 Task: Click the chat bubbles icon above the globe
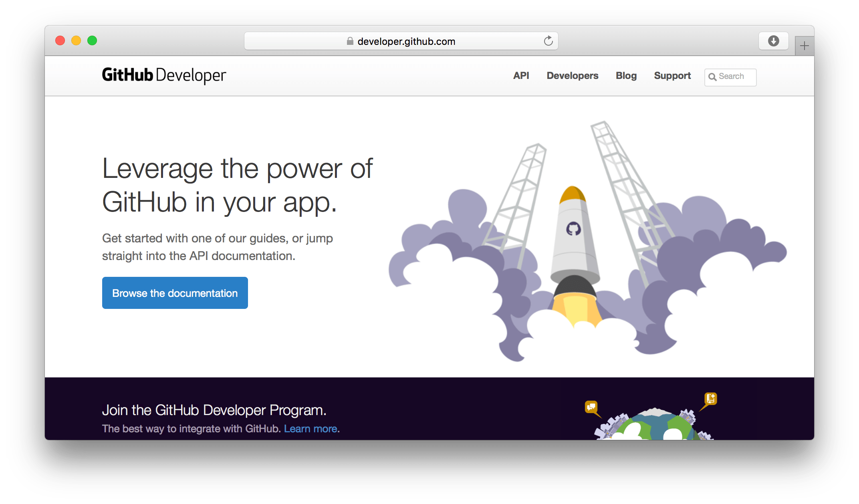[591, 407]
